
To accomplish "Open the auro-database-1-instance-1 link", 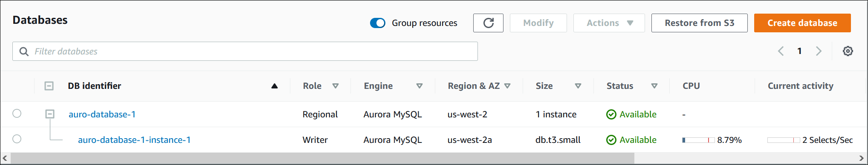I will pyautogui.click(x=134, y=140).
